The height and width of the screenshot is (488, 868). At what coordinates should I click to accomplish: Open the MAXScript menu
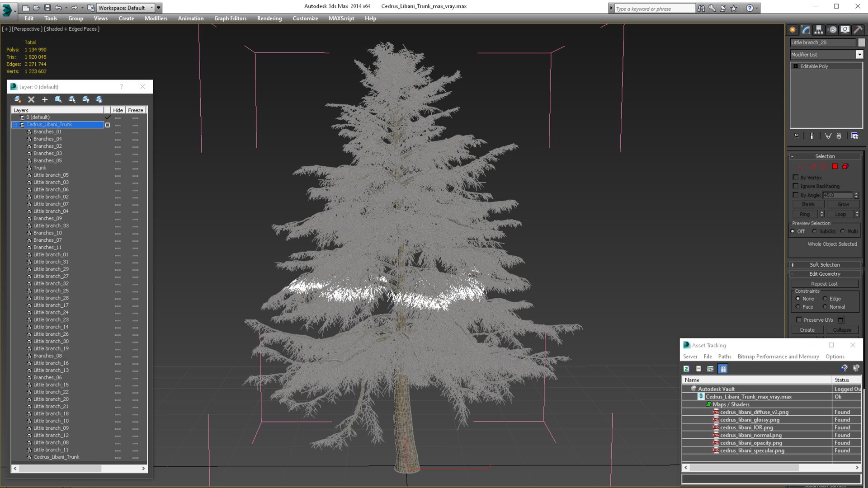click(341, 19)
